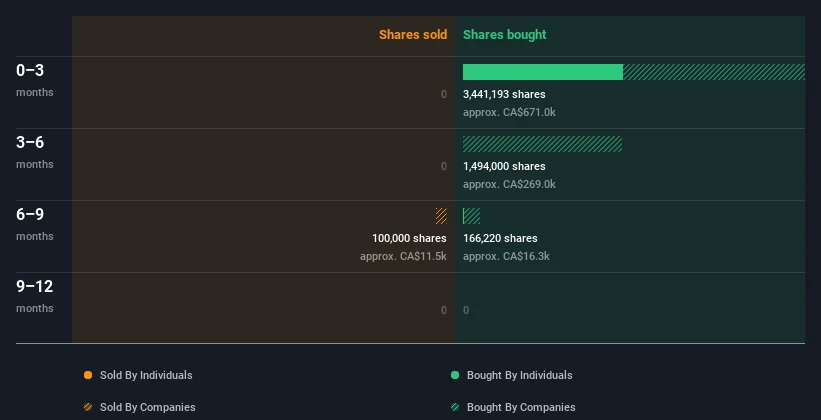Click the green Bought By Individuals legend dot
The height and width of the screenshot is (420, 821).
tap(455, 376)
